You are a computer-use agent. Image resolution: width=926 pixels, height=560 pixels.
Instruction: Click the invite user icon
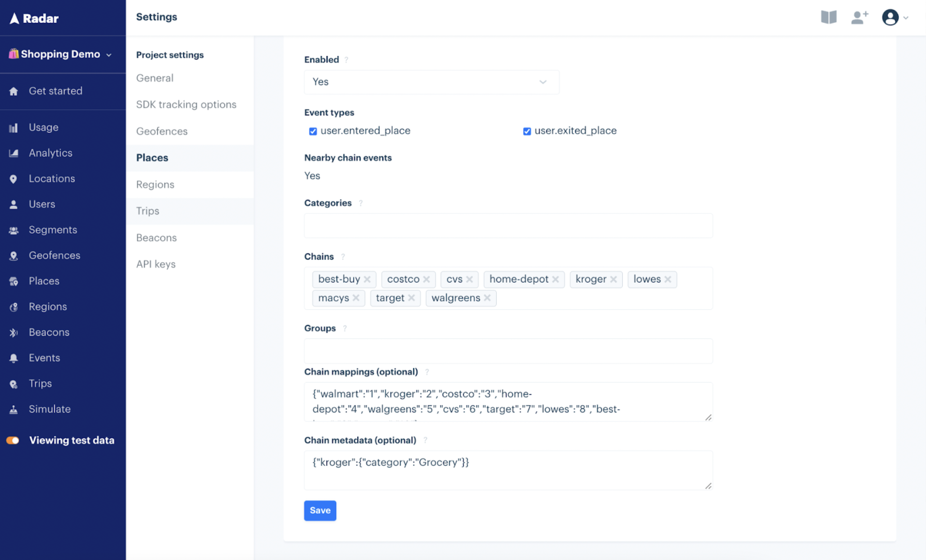(859, 18)
